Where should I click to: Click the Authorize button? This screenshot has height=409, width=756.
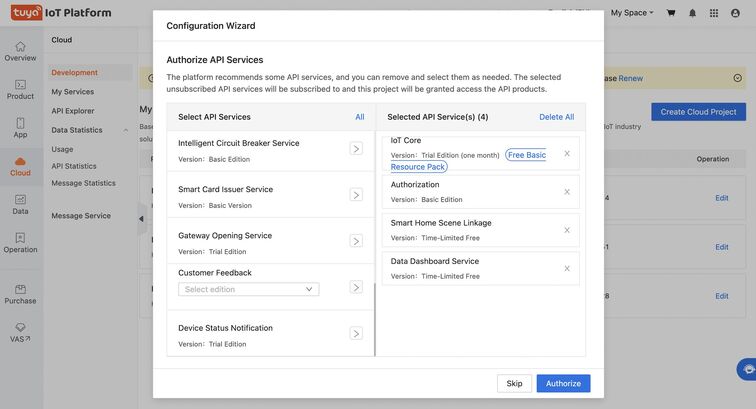[563, 383]
